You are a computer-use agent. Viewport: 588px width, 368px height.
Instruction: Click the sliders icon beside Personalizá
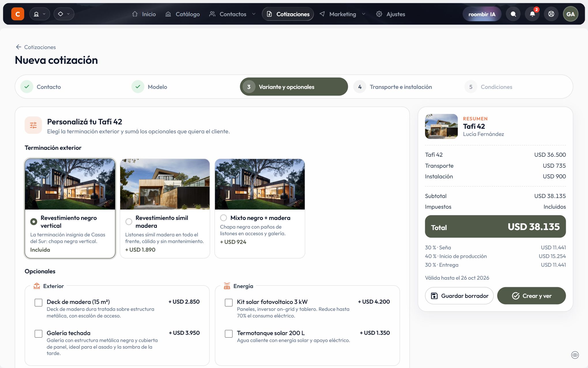33,125
